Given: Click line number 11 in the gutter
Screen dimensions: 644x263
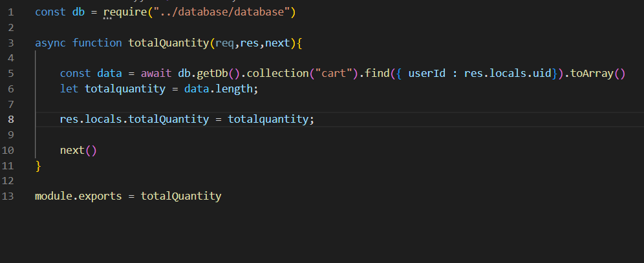Looking at the screenshot, I should [8, 166].
